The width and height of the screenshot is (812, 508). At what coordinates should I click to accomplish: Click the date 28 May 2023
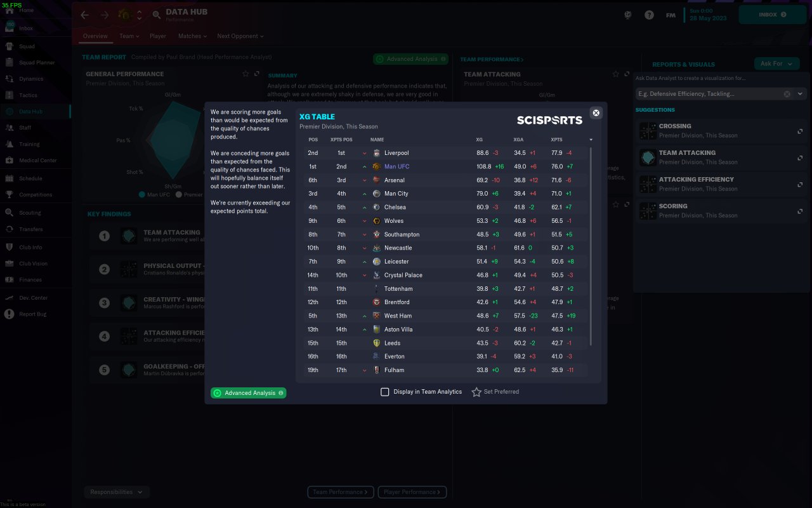click(x=708, y=18)
